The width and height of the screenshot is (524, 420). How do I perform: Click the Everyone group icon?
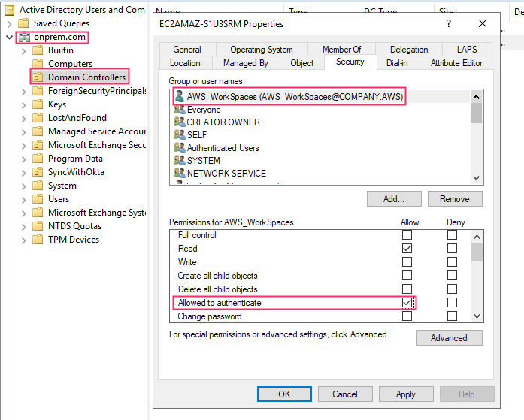click(x=180, y=110)
